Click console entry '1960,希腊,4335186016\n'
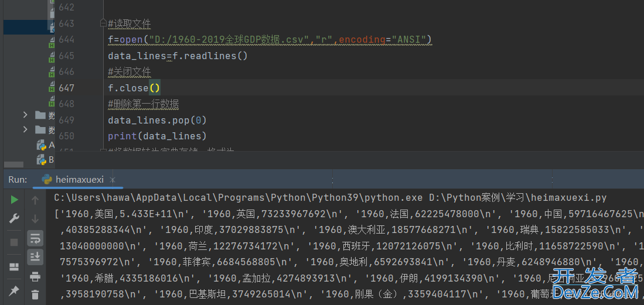Viewport: 644px width, 305px height. coord(129,278)
